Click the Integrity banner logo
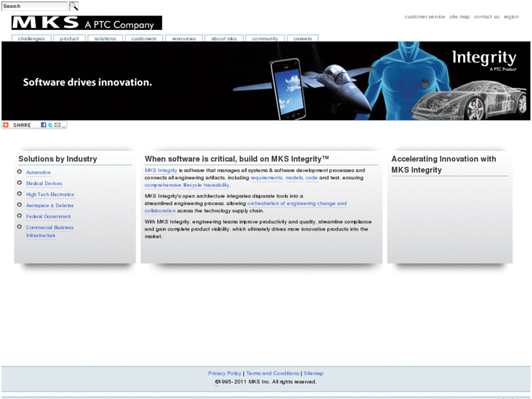This screenshot has width=532, height=399. (x=484, y=60)
